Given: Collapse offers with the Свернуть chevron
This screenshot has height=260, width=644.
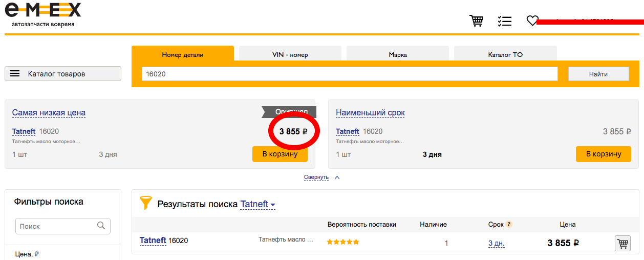Looking at the screenshot, I should click(x=337, y=177).
